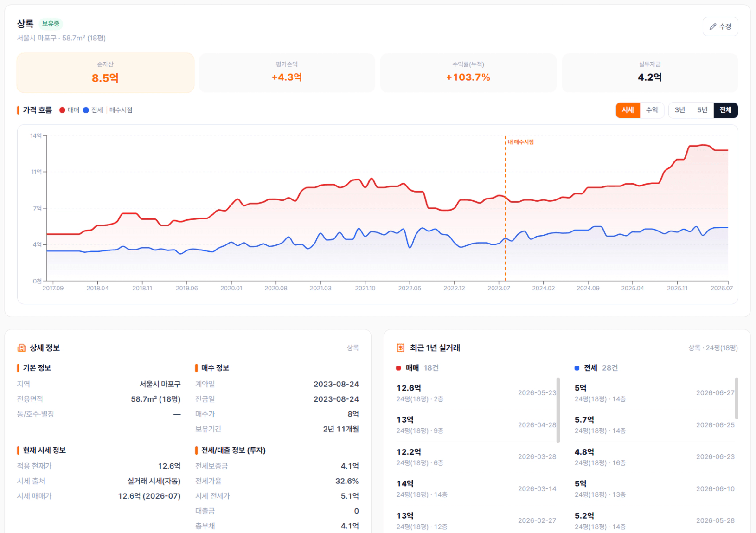The height and width of the screenshot is (533, 756).
Task: Click the building icon beside 상세 정보
Action: click(x=22, y=348)
